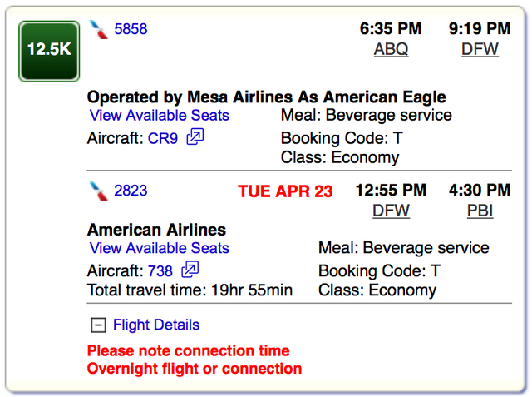Screen dimensions: 532x397
Task: Click PBI arrival airport code
Action: point(480,211)
